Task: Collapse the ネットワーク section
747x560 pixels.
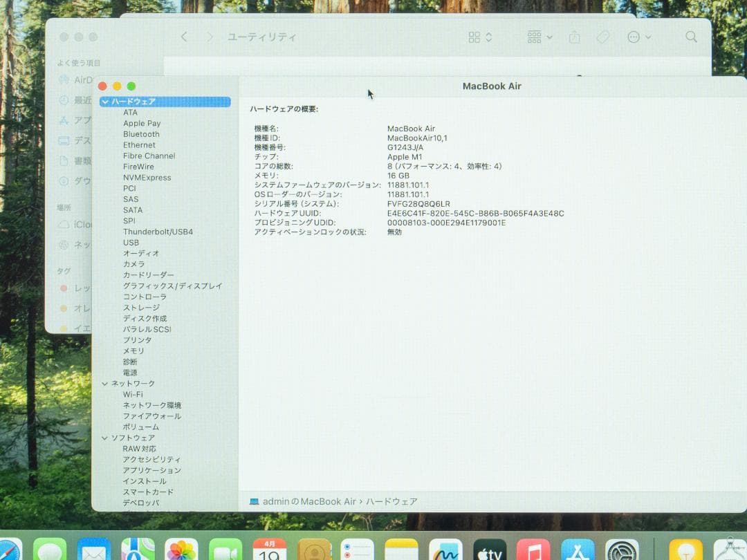Action: point(105,383)
